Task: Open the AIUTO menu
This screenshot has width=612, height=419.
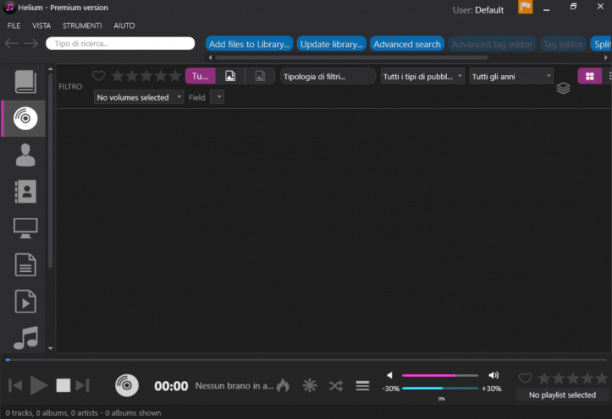Action: coord(124,26)
